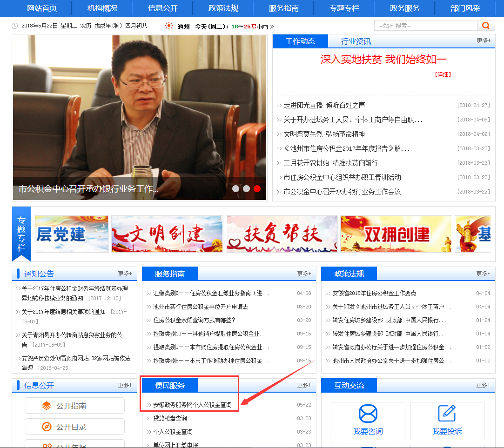Click the 我要咨询 envelope icon

[368, 413]
